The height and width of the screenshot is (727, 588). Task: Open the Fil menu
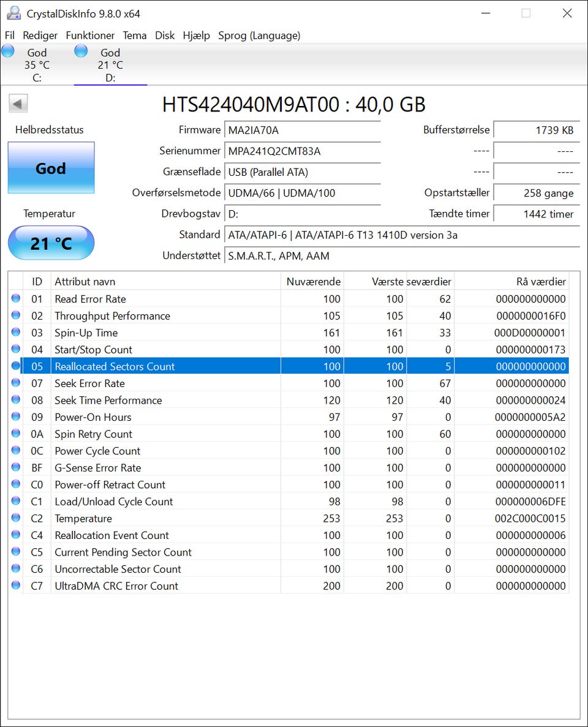10,36
